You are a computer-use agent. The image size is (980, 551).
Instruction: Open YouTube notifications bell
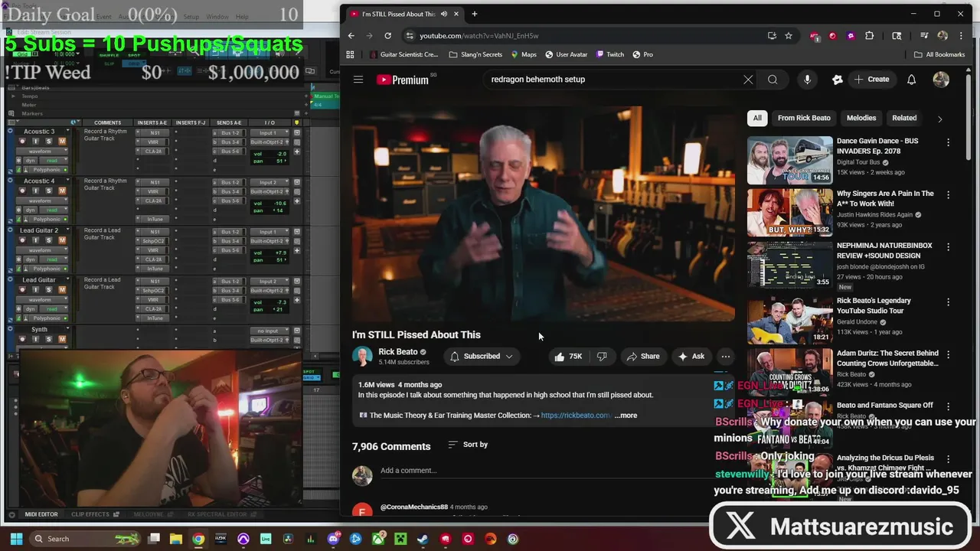pos(911,80)
